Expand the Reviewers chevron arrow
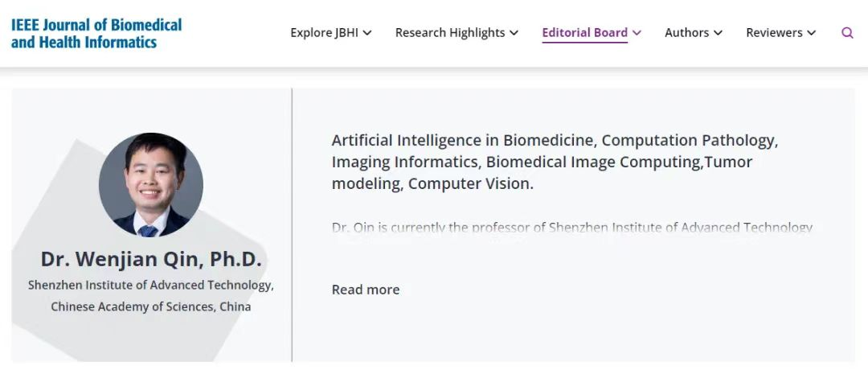Viewport: 868px width, 370px height. pos(812,33)
